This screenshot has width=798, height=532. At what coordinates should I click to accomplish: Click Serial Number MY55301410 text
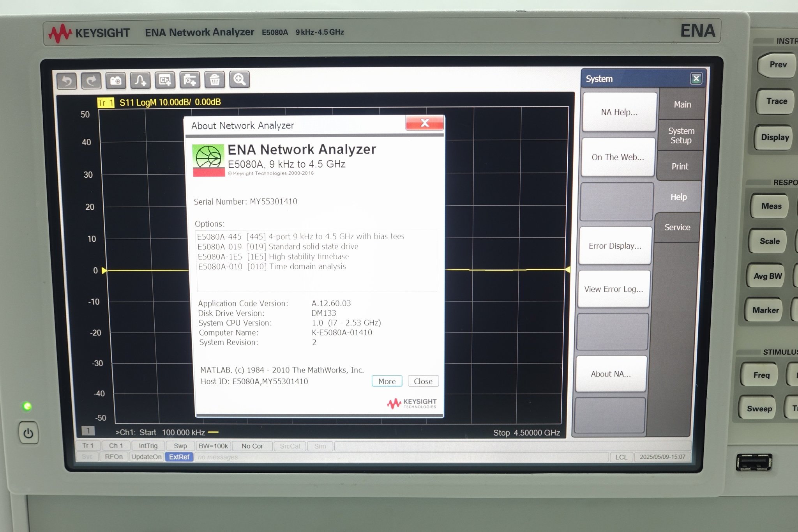(x=245, y=201)
